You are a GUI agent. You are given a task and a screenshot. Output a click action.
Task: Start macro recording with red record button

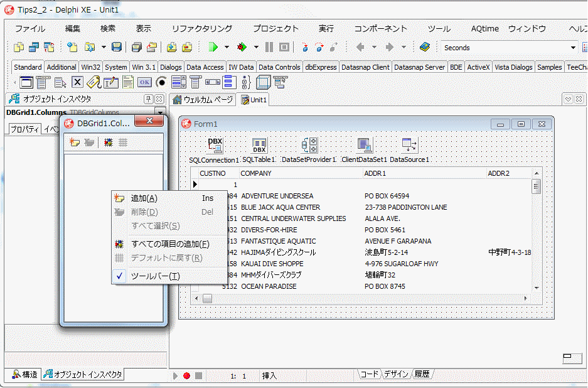coord(187,375)
